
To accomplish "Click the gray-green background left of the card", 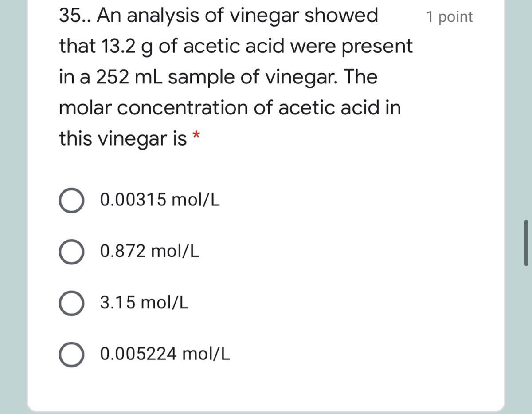I will 13,207.
